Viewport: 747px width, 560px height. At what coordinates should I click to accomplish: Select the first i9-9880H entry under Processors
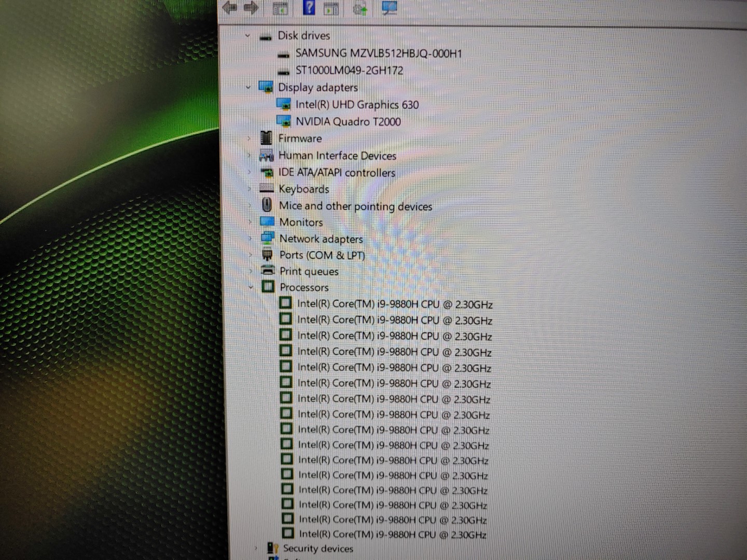pos(395,304)
